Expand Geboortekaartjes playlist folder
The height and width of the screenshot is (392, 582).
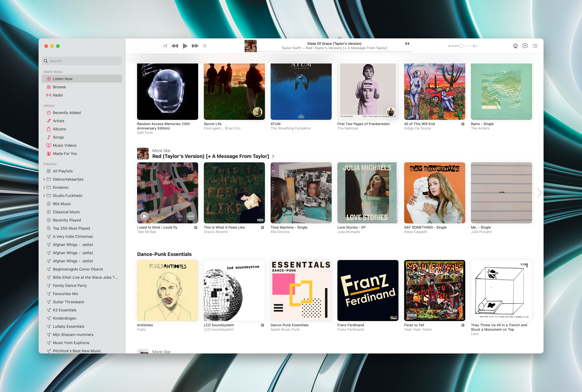tap(44, 179)
